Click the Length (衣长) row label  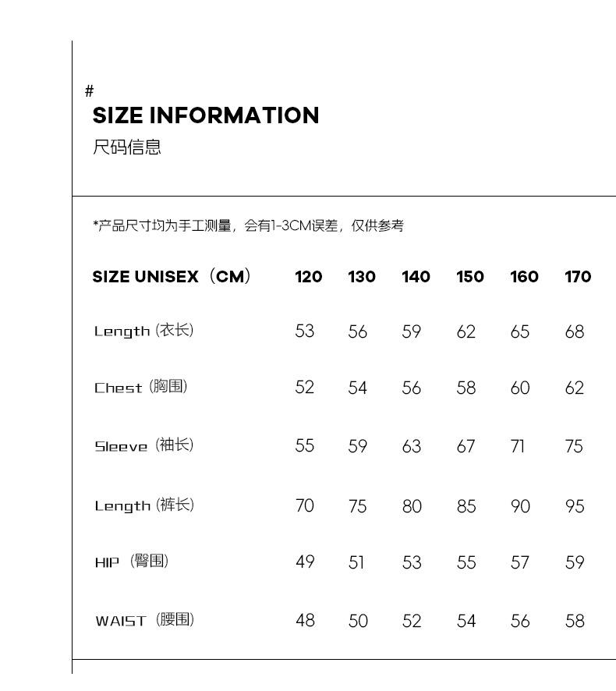(144, 331)
